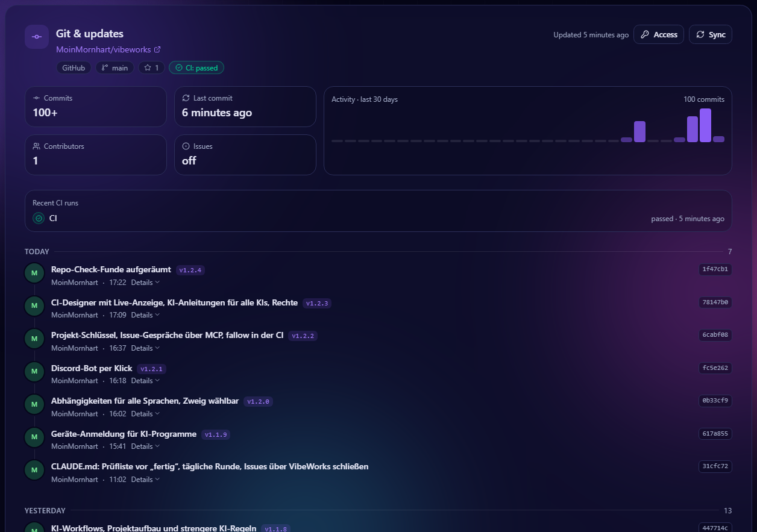
Task: Expand Details for Abhängigkeiten für alle Sprachen commit
Action: click(145, 413)
